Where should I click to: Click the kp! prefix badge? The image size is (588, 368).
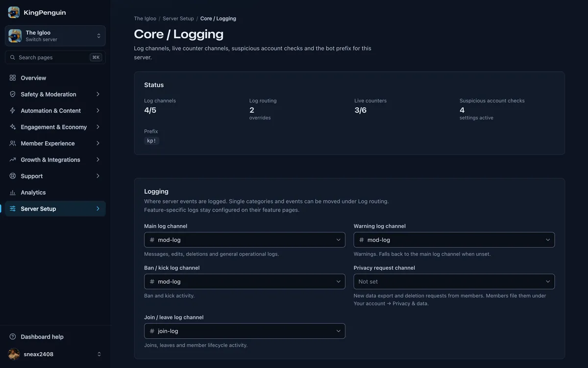[152, 141]
